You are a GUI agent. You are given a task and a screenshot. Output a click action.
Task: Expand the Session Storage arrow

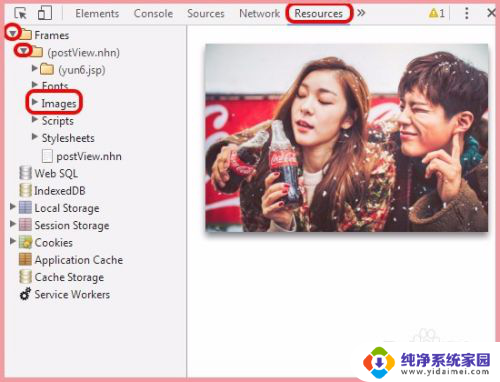[x=13, y=223]
